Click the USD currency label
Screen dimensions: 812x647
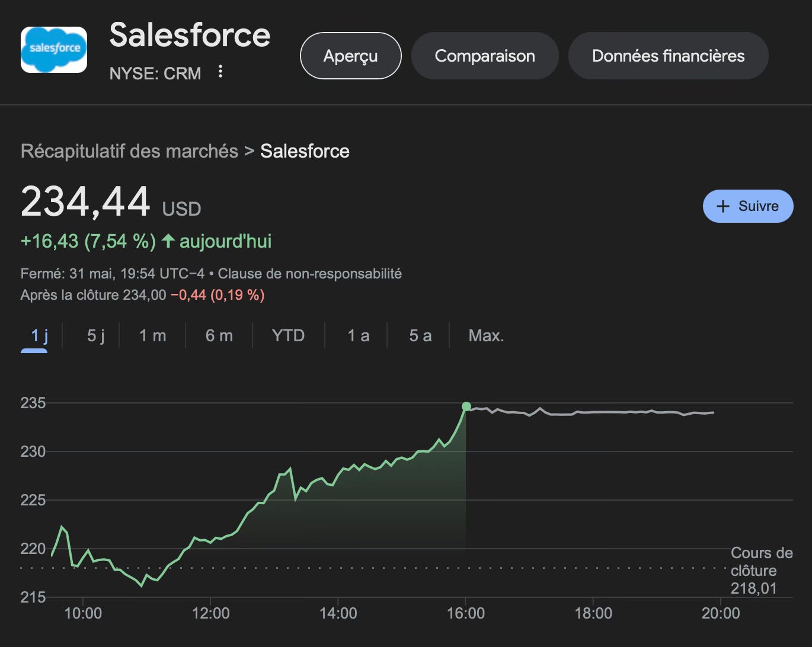(x=182, y=209)
